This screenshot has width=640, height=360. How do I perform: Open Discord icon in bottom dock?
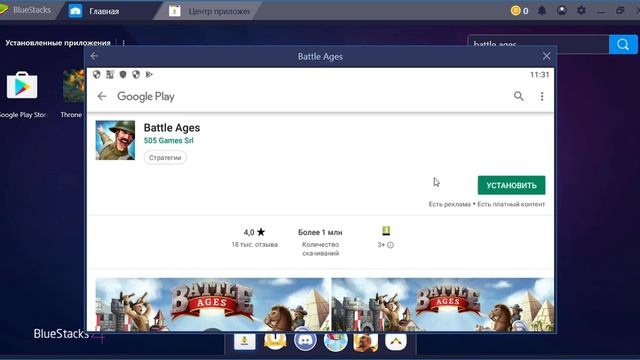click(x=305, y=340)
